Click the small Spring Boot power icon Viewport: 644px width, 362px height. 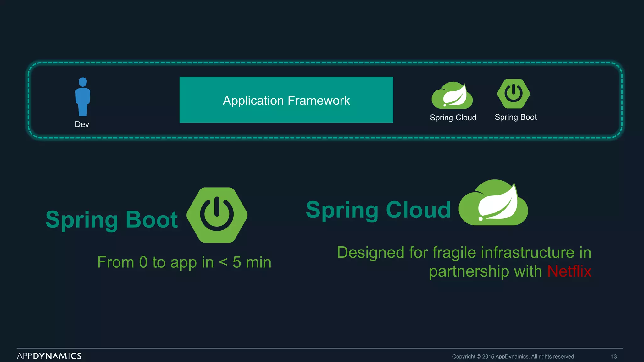514,94
